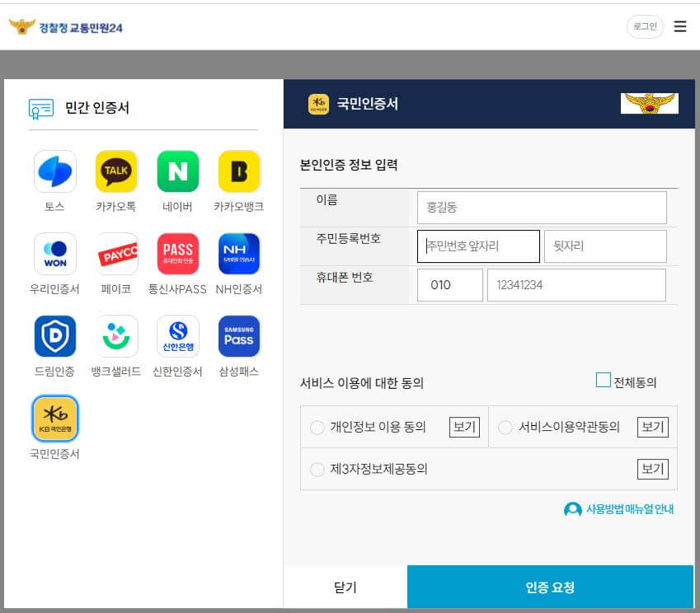This screenshot has height=613, width=700.
Task: Select the Banksalad (뱅크샐러드) icon
Action: click(x=116, y=336)
